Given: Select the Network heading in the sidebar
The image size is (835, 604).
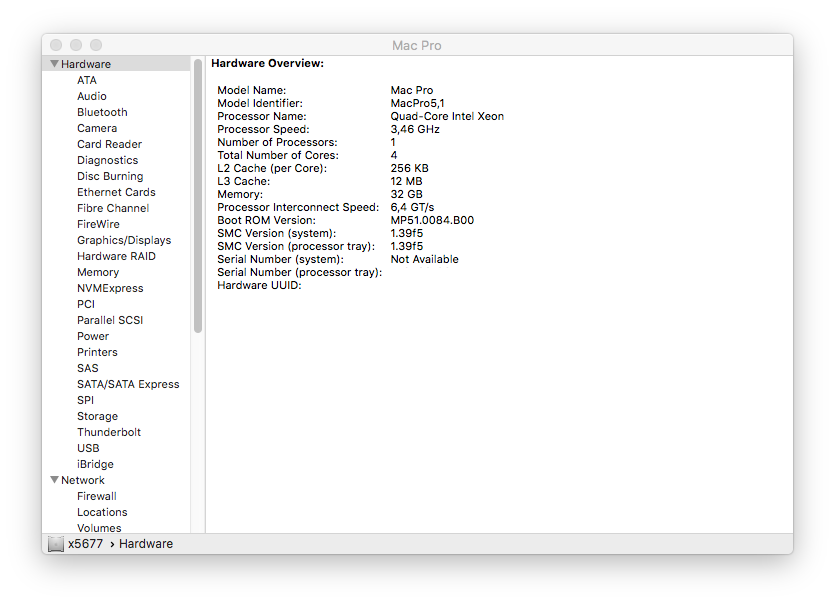Looking at the screenshot, I should [x=83, y=480].
